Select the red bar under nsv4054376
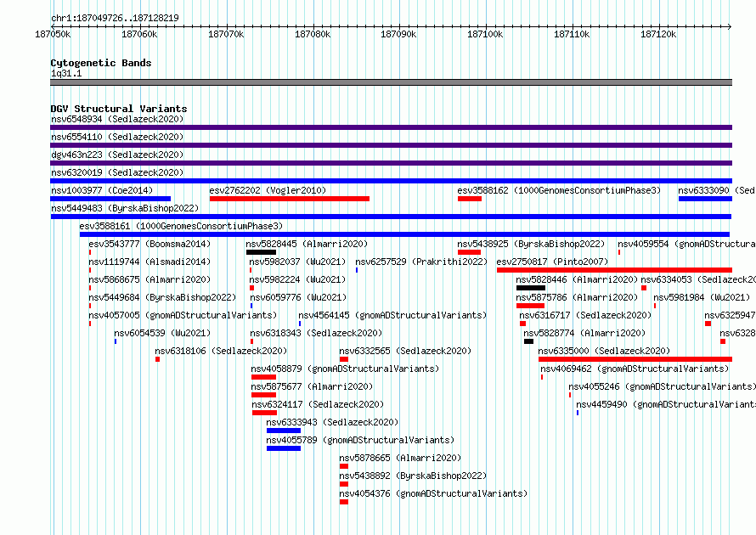Screen dimensions: 756x535 point(344,502)
